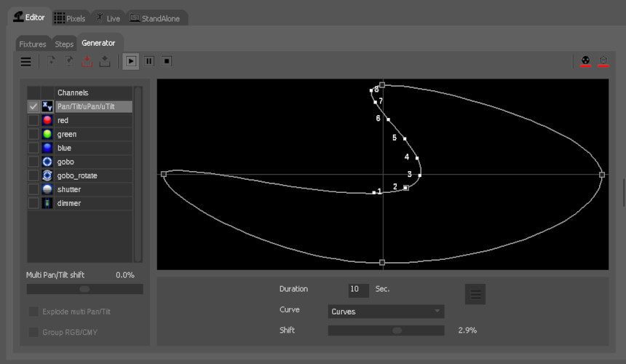Screen dimensions: 626x364
Task: Click the export tray icon in the toolbar
Action: tap(105, 62)
